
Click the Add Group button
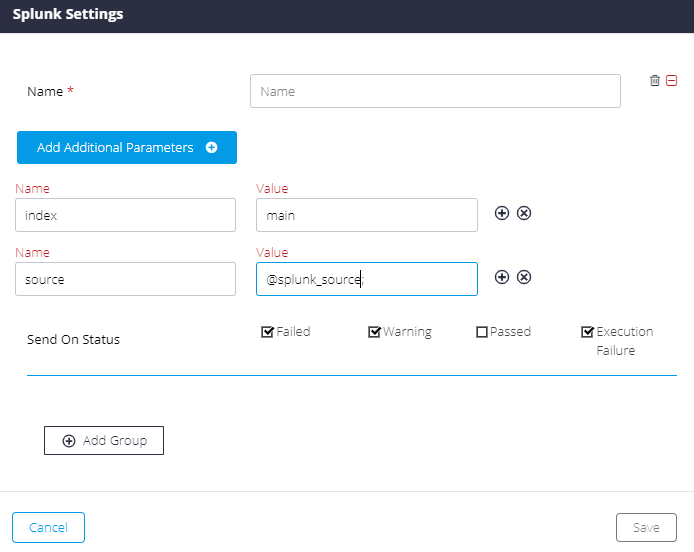104,440
